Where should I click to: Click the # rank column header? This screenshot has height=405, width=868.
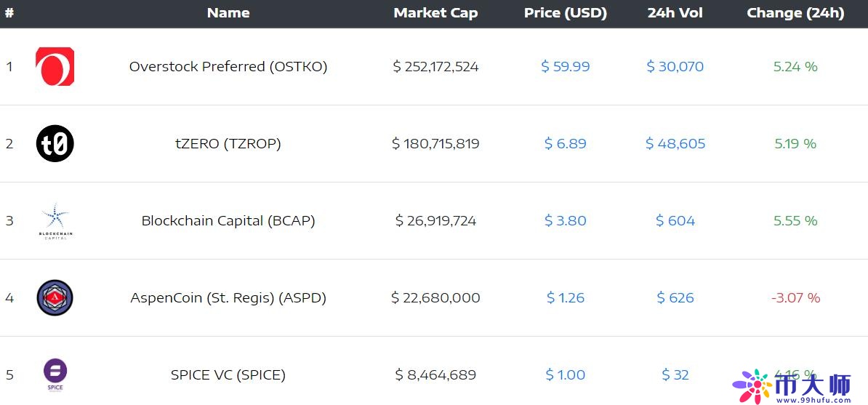9,13
